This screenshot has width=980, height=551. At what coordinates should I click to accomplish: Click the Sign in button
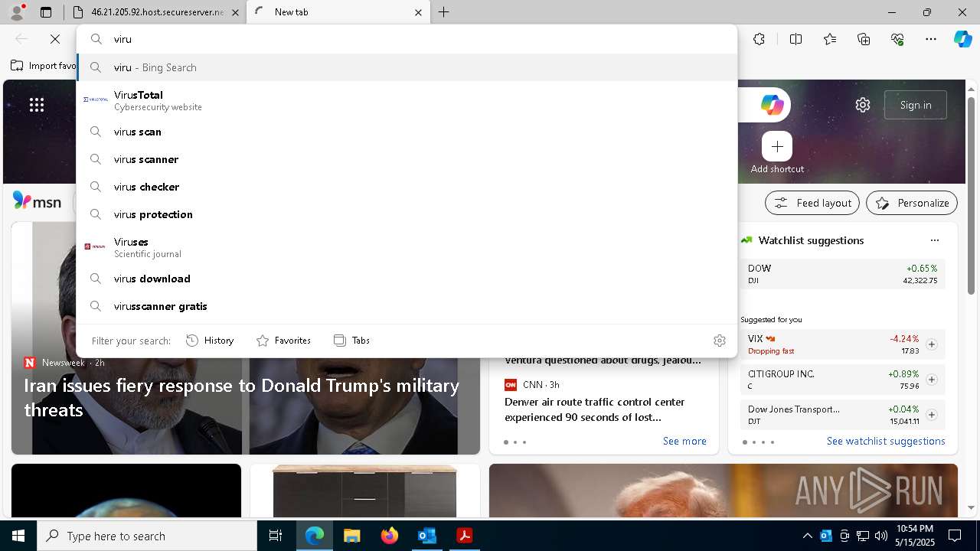(916, 105)
